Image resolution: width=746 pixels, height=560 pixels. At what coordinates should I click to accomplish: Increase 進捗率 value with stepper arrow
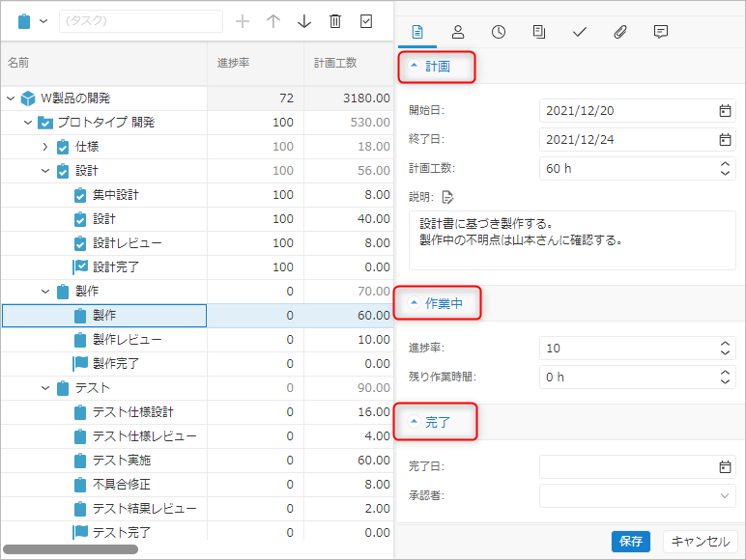[726, 344]
